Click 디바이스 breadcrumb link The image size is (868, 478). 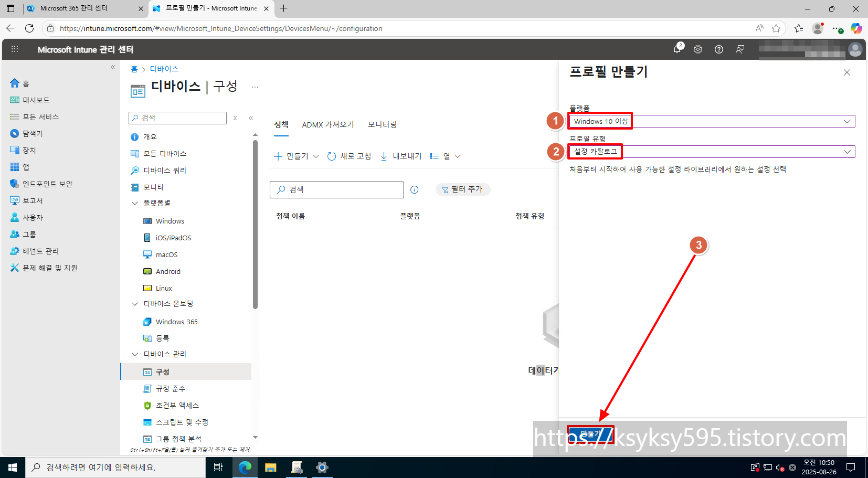click(x=164, y=69)
